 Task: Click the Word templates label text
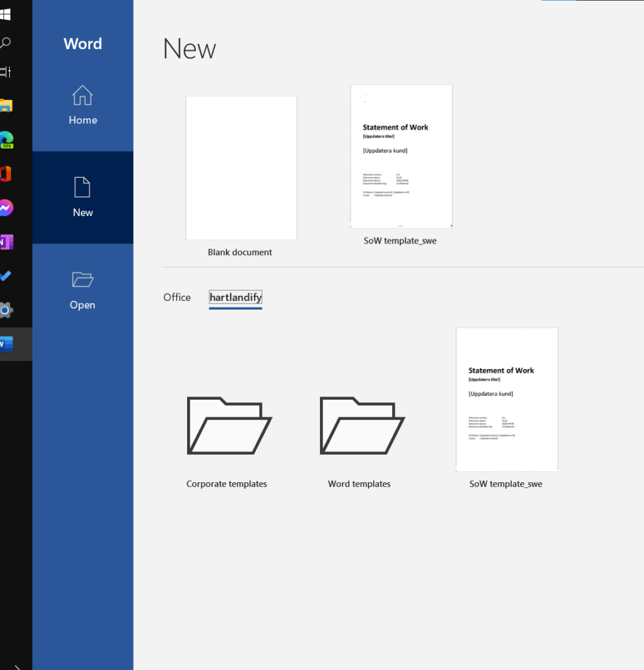click(x=359, y=484)
